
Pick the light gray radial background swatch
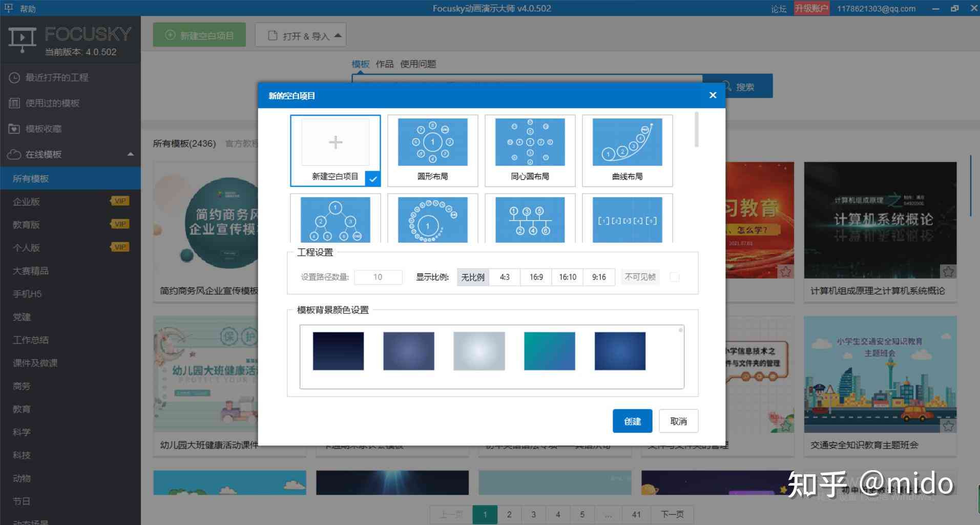click(x=479, y=351)
